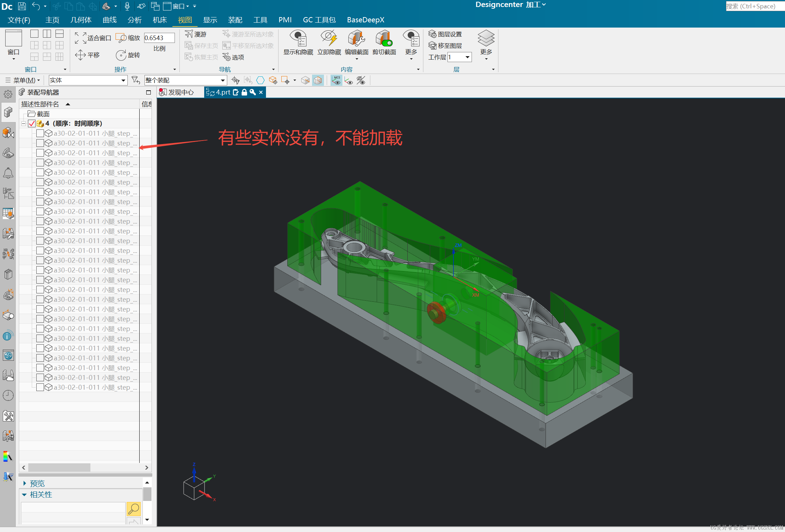Open navigation Options (选项)
The height and width of the screenshot is (532, 785).
point(234,57)
